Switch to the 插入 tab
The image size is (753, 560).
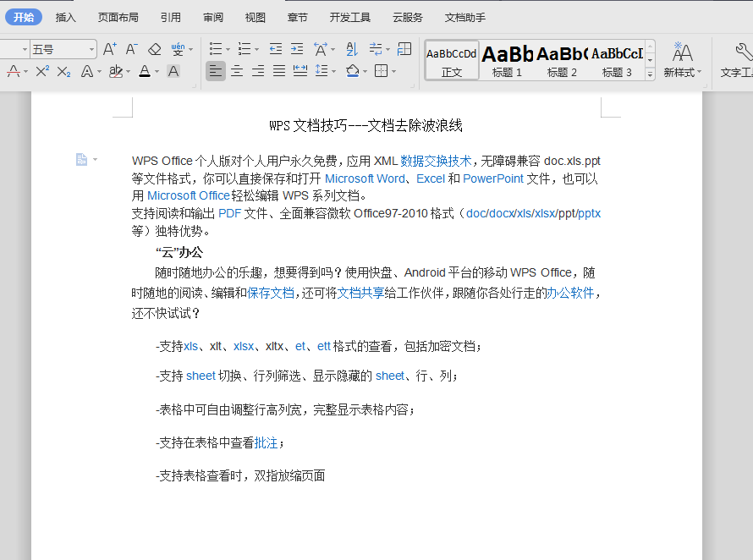coord(66,17)
